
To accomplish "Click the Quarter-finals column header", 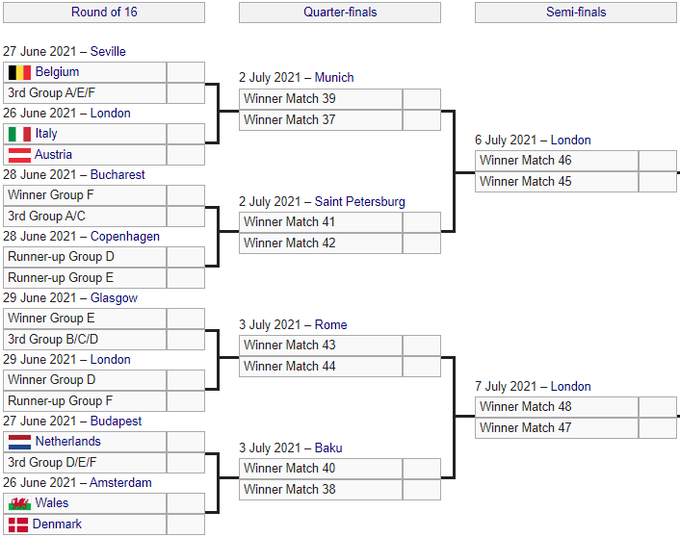I will pyautogui.click(x=340, y=12).
